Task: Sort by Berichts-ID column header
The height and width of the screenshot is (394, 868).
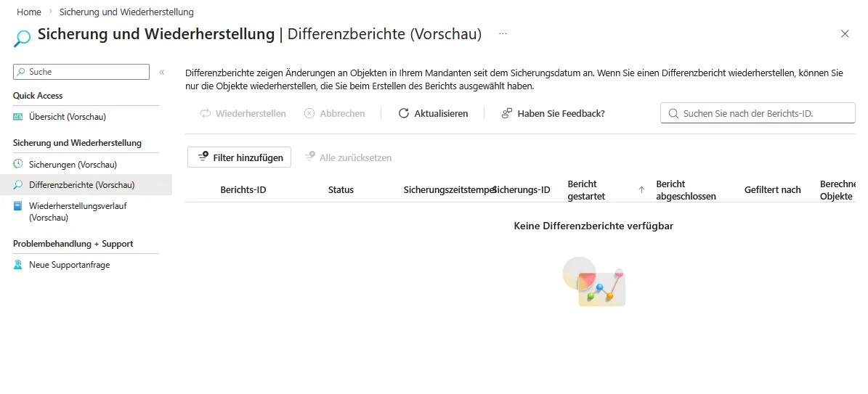Action: click(243, 190)
